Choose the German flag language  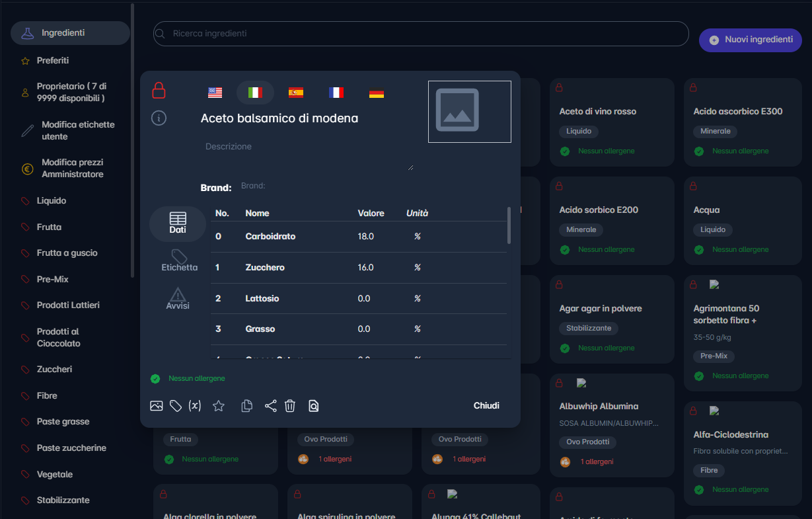pos(377,93)
